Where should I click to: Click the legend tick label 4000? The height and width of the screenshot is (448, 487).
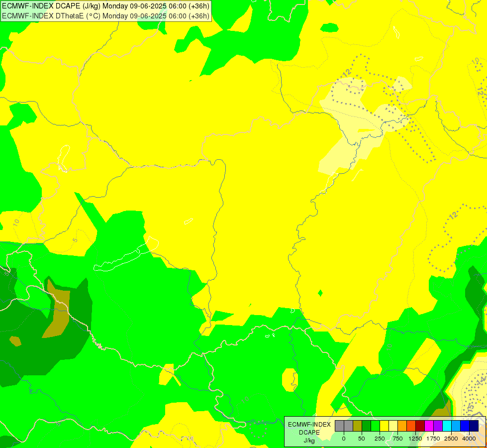point(469,439)
